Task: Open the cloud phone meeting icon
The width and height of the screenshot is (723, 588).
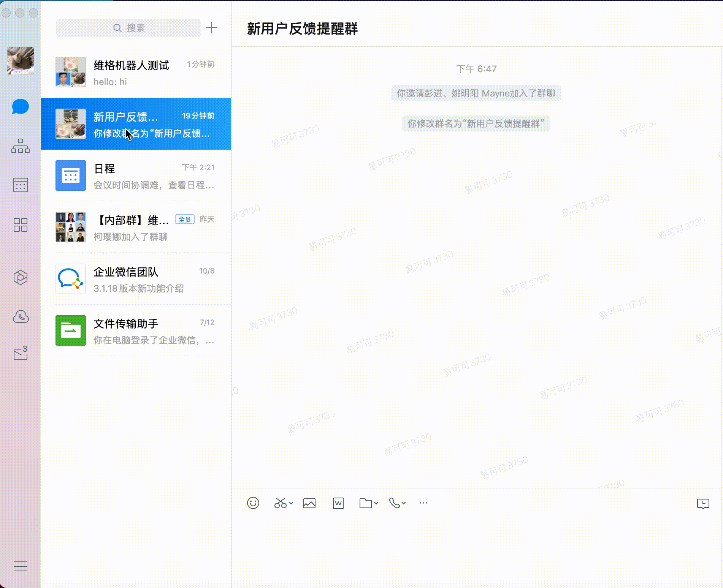Action: [21, 316]
